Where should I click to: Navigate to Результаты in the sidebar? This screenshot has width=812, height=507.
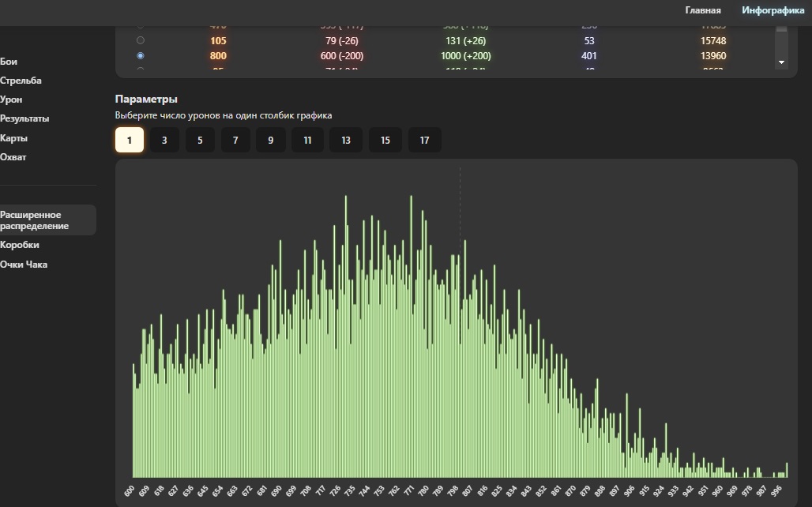pos(24,118)
